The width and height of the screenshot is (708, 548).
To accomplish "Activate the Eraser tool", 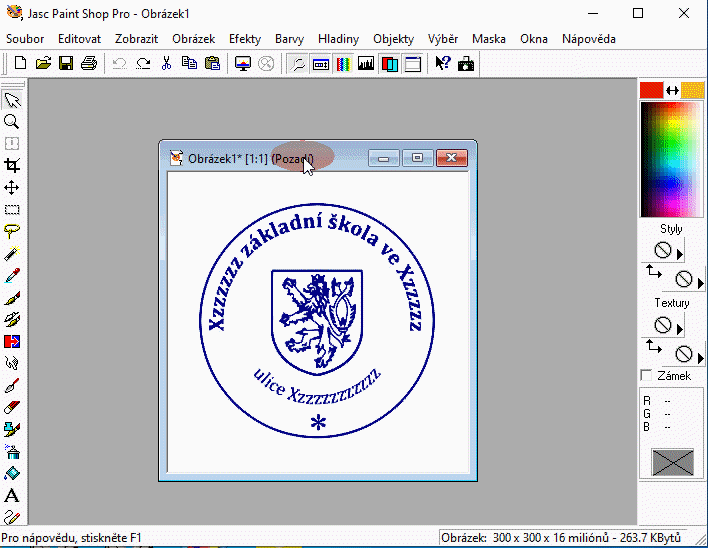I will pos(12,407).
